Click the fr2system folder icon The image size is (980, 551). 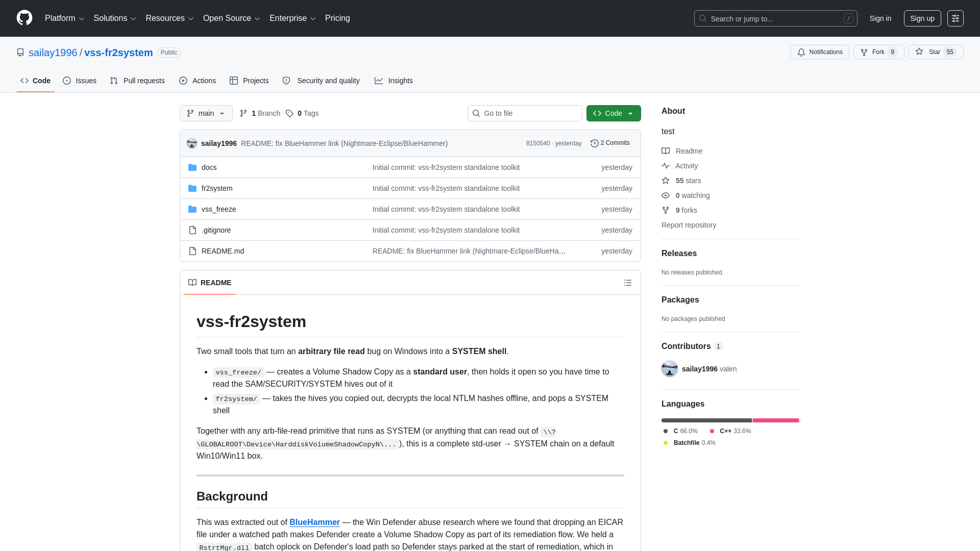click(192, 188)
